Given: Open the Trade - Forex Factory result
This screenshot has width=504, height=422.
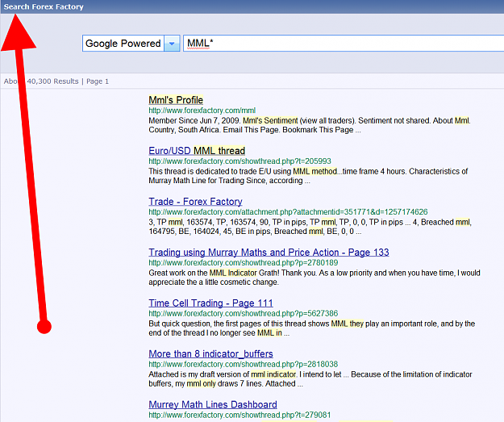Looking at the screenshot, I should pos(195,202).
